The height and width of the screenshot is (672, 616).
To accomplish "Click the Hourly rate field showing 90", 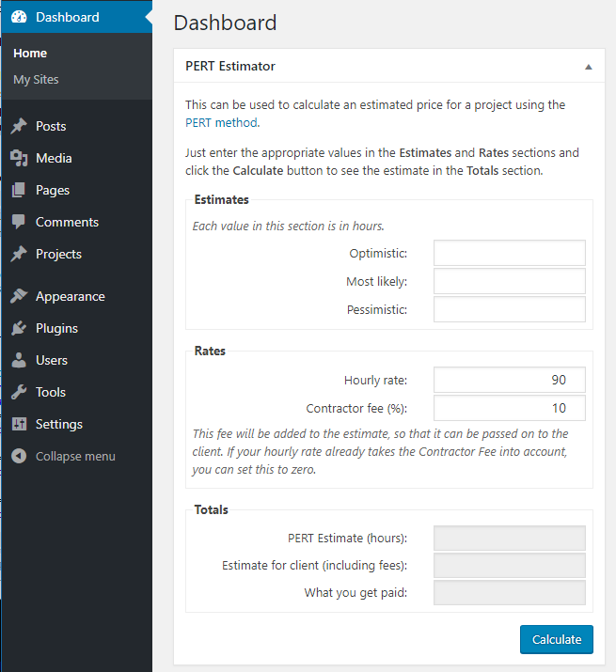I will pyautogui.click(x=510, y=380).
